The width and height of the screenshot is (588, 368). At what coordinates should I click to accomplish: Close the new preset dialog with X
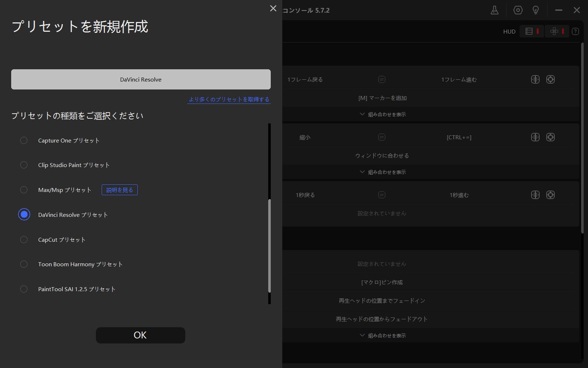[273, 8]
